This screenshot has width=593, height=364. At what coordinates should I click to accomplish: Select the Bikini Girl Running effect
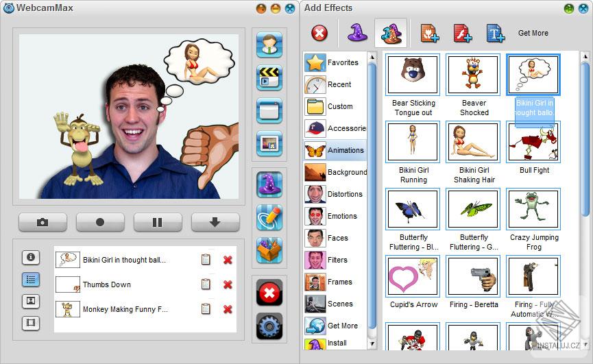point(413,142)
